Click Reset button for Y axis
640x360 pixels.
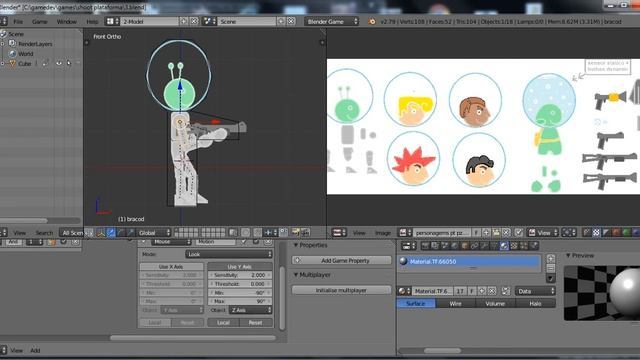point(256,322)
